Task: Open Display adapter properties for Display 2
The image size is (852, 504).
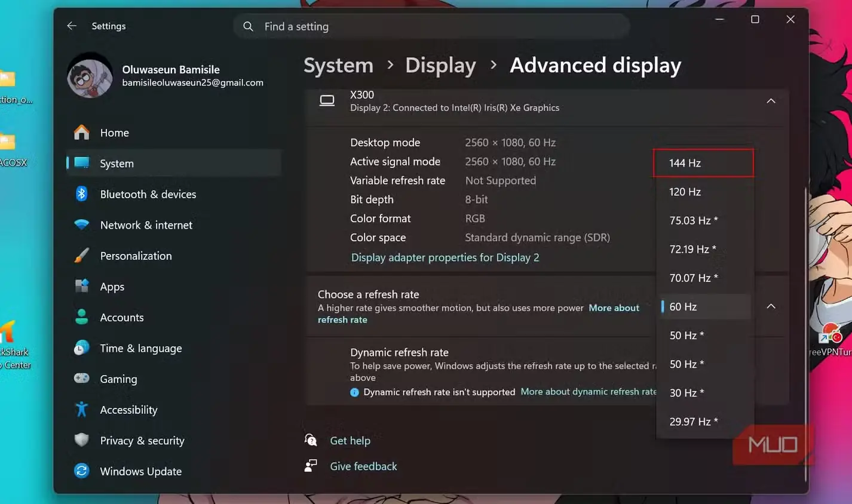Action: point(445,257)
